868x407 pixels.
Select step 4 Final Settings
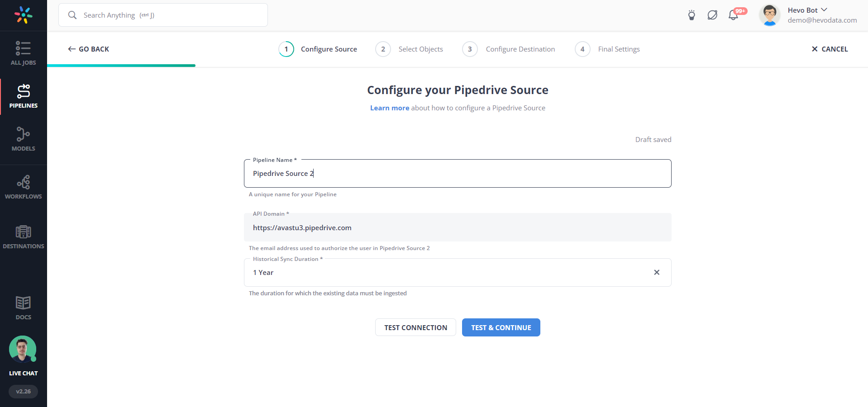607,49
